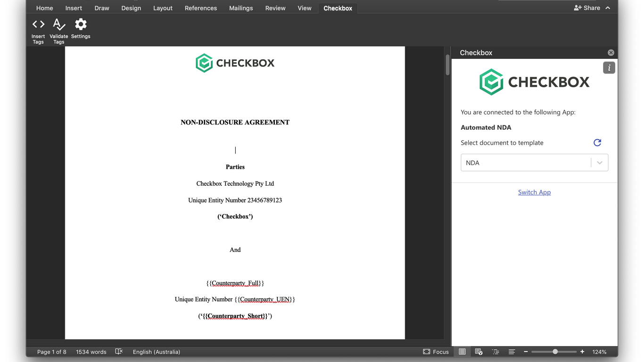This screenshot has height=362, width=644.
Task: Open the Mailings tab
Action: [x=241, y=8]
